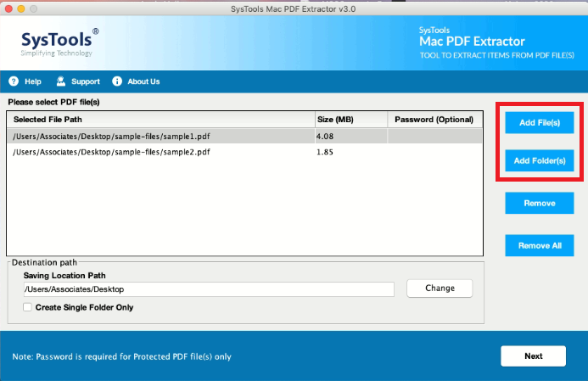This screenshot has width=588, height=381.
Task: Open the Support menu label
Action: pyautogui.click(x=86, y=81)
